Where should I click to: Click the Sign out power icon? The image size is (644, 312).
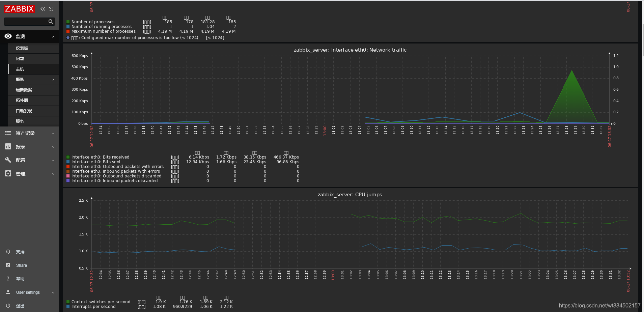click(8, 306)
